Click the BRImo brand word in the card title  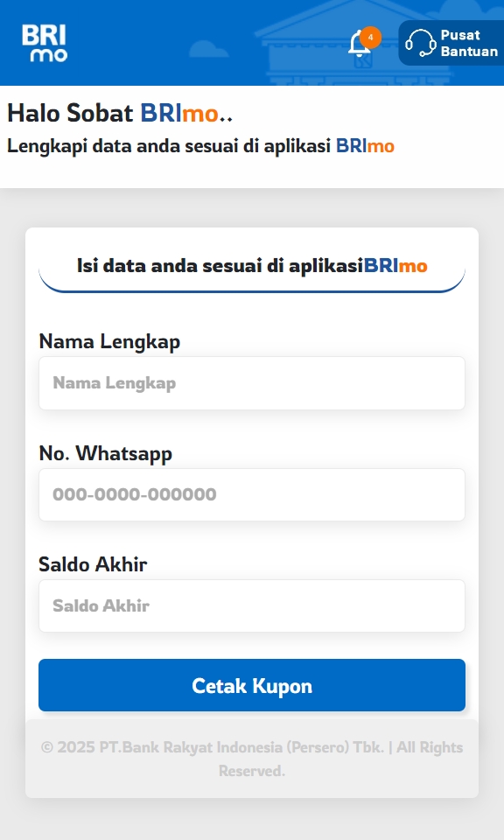pyautogui.click(x=395, y=266)
